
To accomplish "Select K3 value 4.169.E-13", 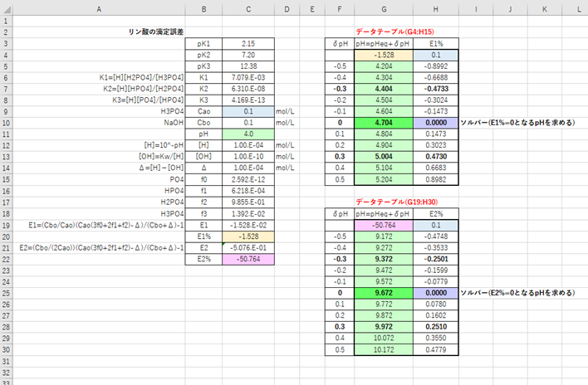I will tap(248, 100).
